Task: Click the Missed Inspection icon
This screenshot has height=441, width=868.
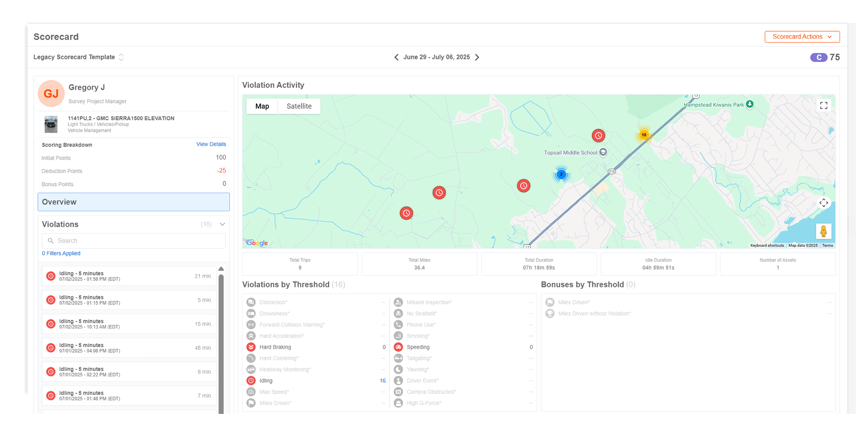Action: pos(398,302)
